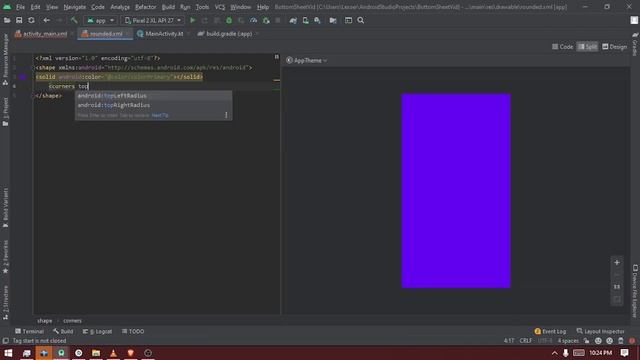Click the zoom-to-fit button in preview
640x360 pixels.
(617, 300)
